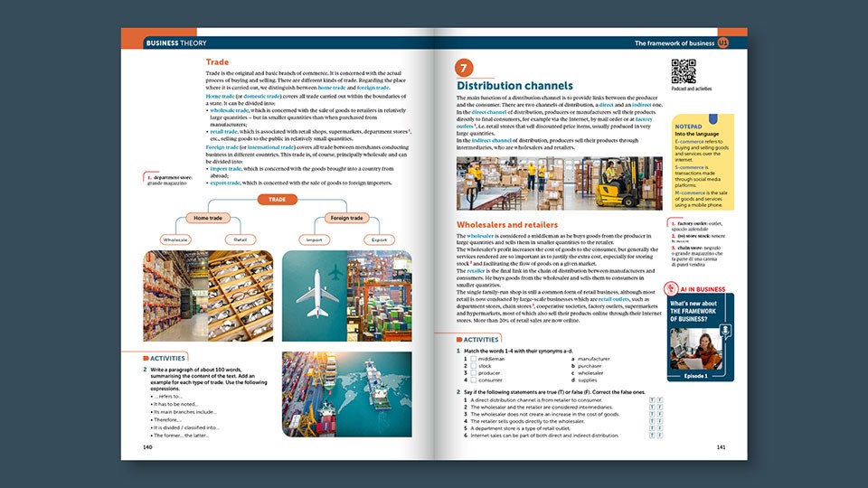Tick the checkbox next to stock
Viewport: 868px width, 488px height.
(x=473, y=366)
